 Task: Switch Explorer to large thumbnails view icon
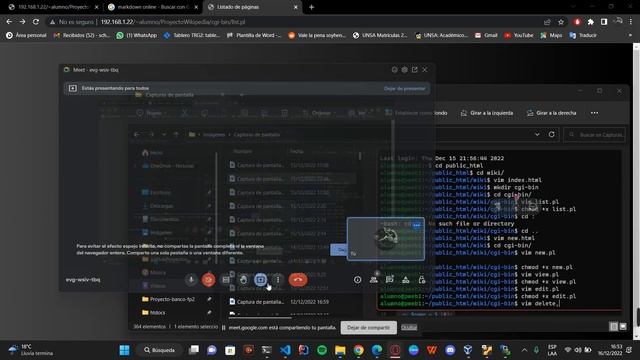pyautogui.click(x=623, y=327)
